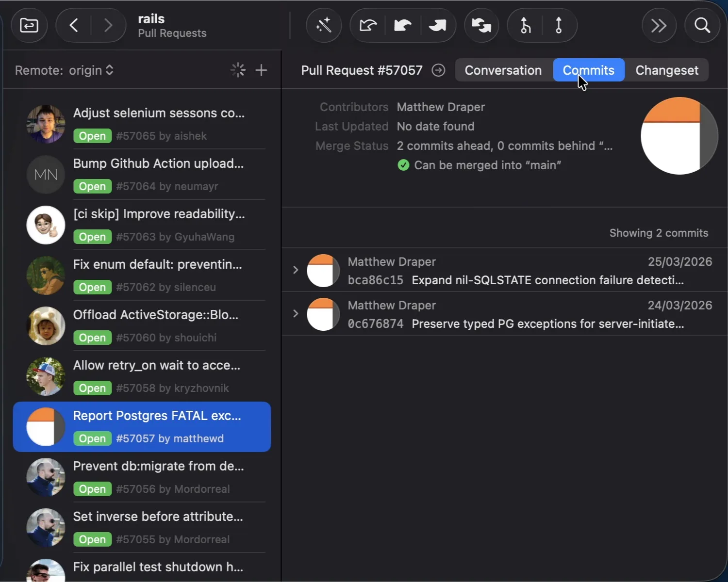Show more toolbar items chevron
Image resolution: width=728 pixels, height=582 pixels.
click(x=659, y=25)
